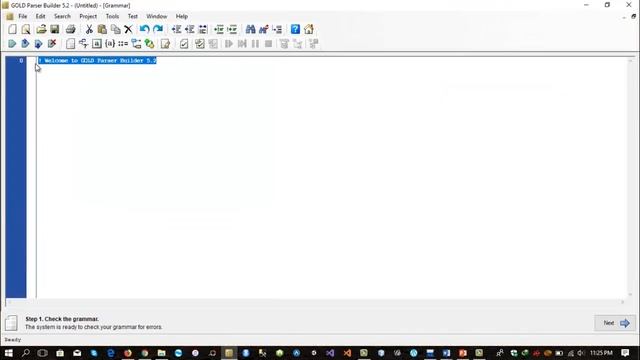Viewport: 640px width, 360px height.
Task: Open Task View on the taskbar
Action: [x=42, y=353]
